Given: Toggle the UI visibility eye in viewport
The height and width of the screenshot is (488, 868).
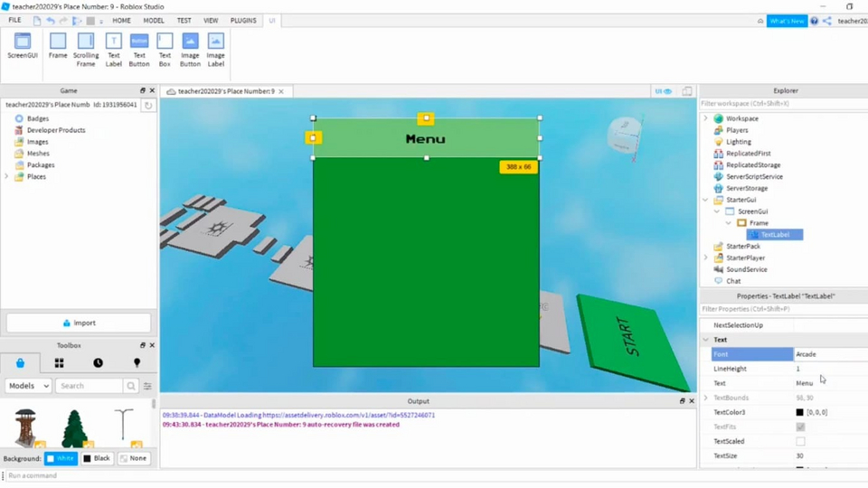Looking at the screenshot, I should pyautogui.click(x=663, y=91).
